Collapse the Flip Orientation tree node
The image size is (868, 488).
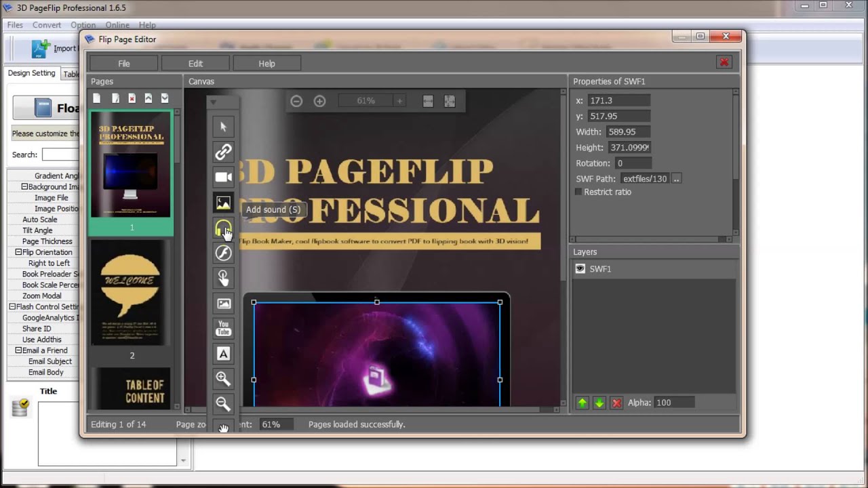(19, 252)
